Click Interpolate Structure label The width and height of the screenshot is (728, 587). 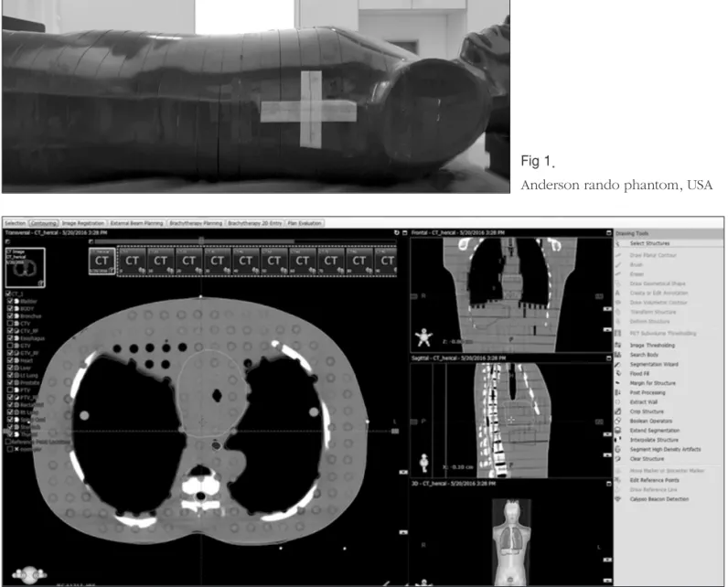[x=654, y=440]
